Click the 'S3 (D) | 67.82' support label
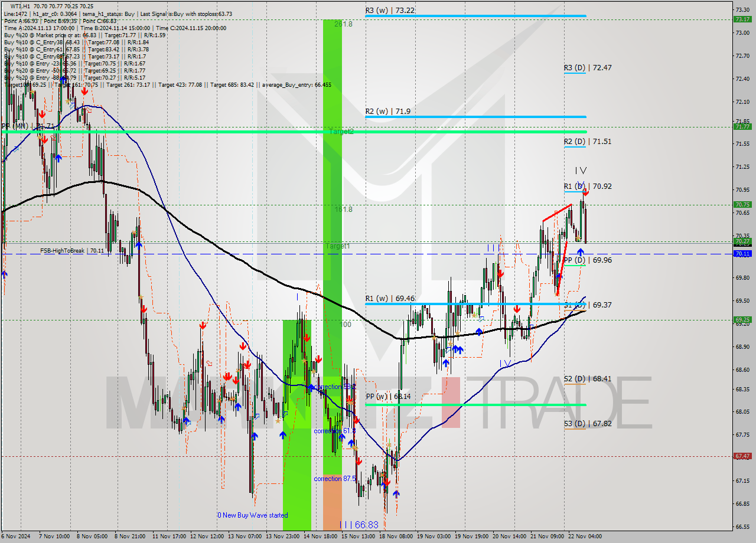This screenshot has height=543, width=756. [x=588, y=424]
